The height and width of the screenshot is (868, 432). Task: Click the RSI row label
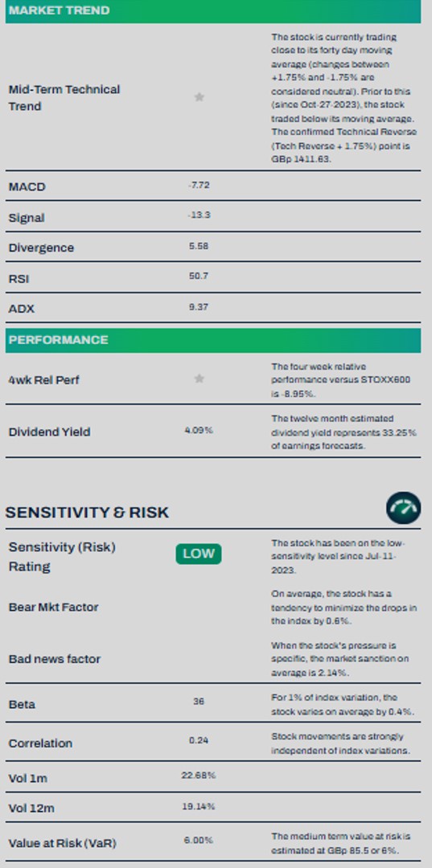19,278
